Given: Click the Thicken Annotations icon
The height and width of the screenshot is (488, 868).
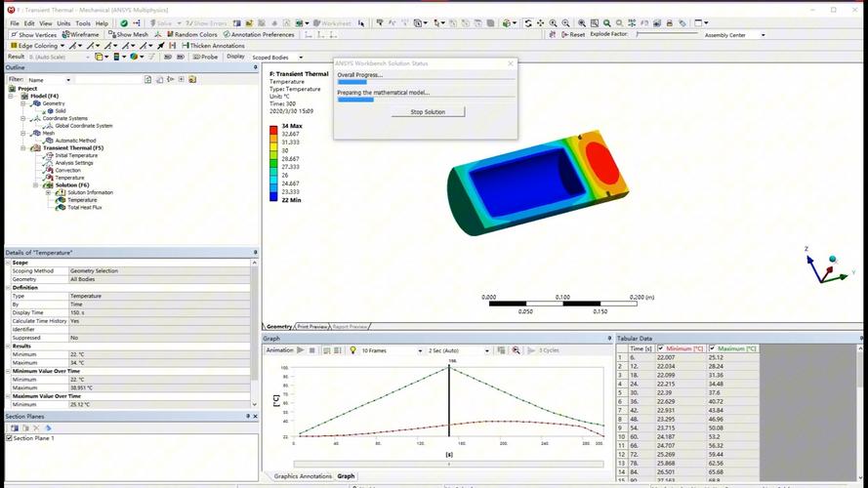Looking at the screenshot, I should click(213, 45).
